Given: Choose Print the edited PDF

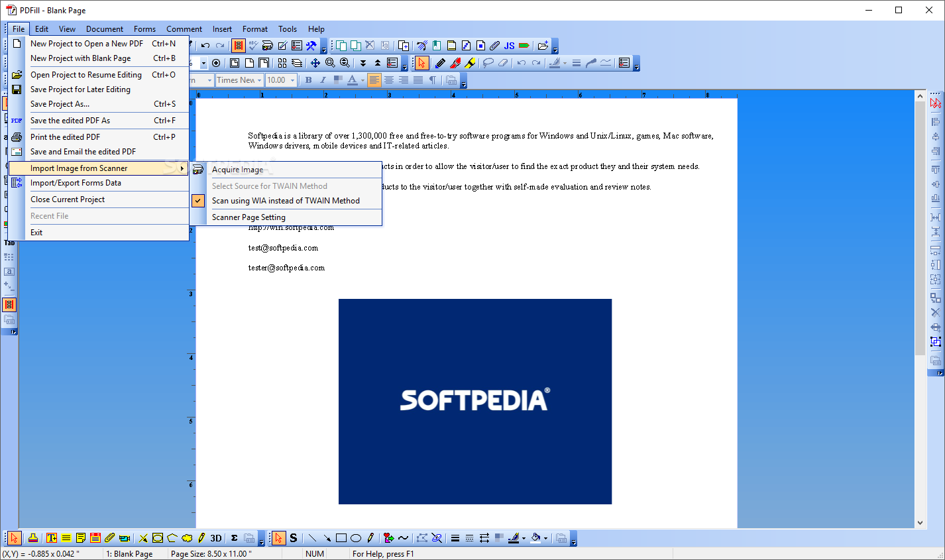Looking at the screenshot, I should coord(99,137).
